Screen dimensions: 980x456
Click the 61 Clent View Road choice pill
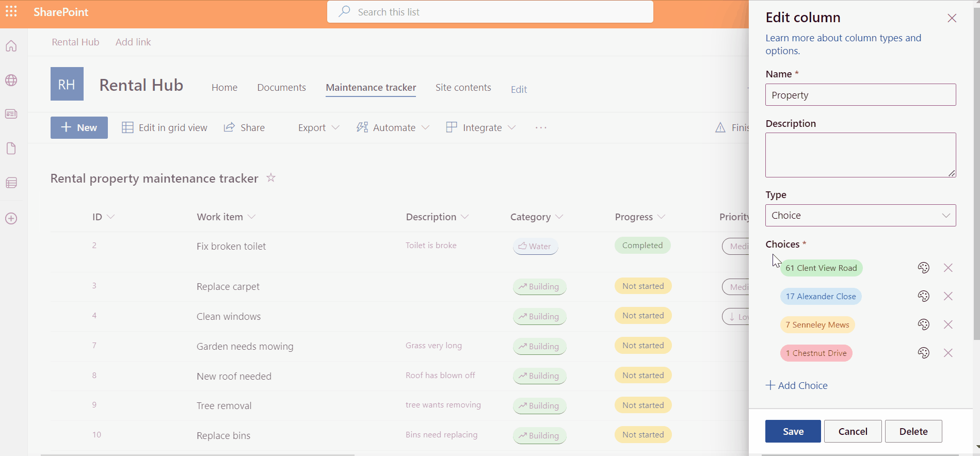point(821,268)
